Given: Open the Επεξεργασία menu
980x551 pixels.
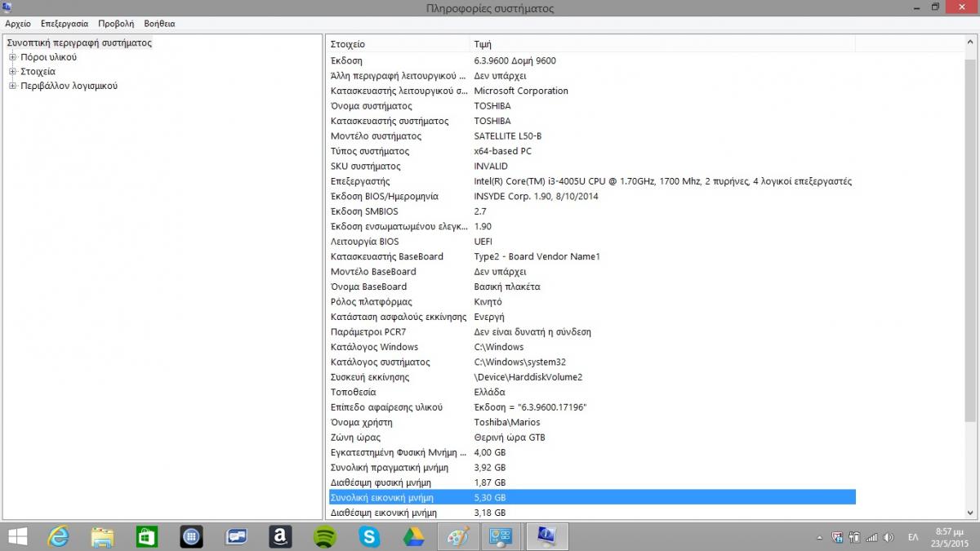Looking at the screenshot, I should tap(65, 24).
